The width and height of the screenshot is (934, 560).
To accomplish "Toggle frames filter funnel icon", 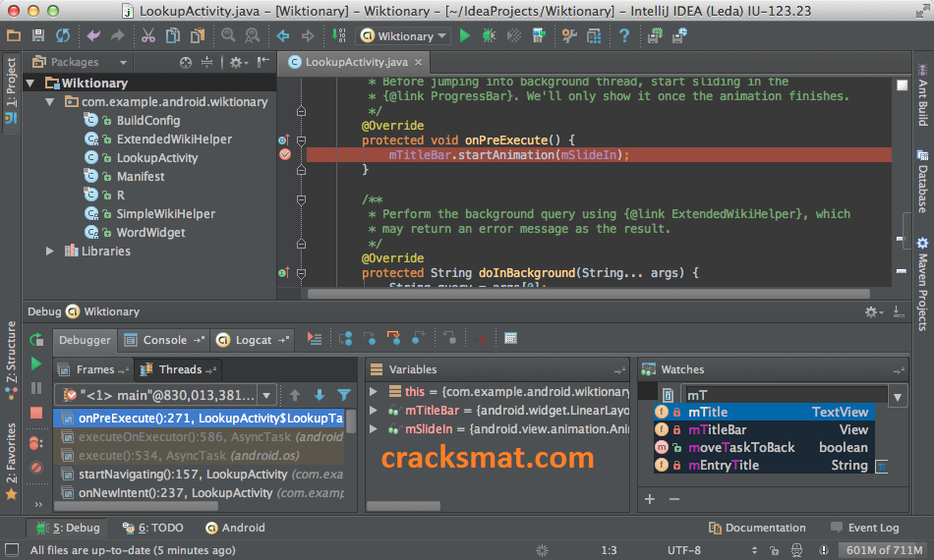I will pyautogui.click(x=344, y=395).
